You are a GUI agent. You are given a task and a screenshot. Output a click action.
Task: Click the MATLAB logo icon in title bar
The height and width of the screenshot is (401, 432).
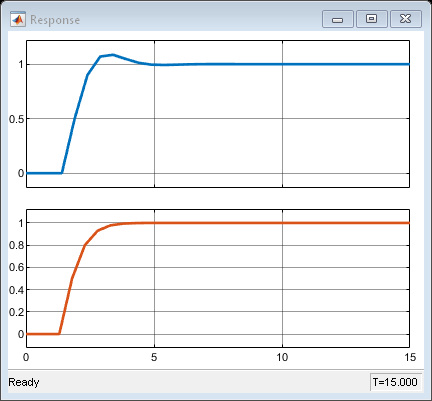click(x=18, y=20)
